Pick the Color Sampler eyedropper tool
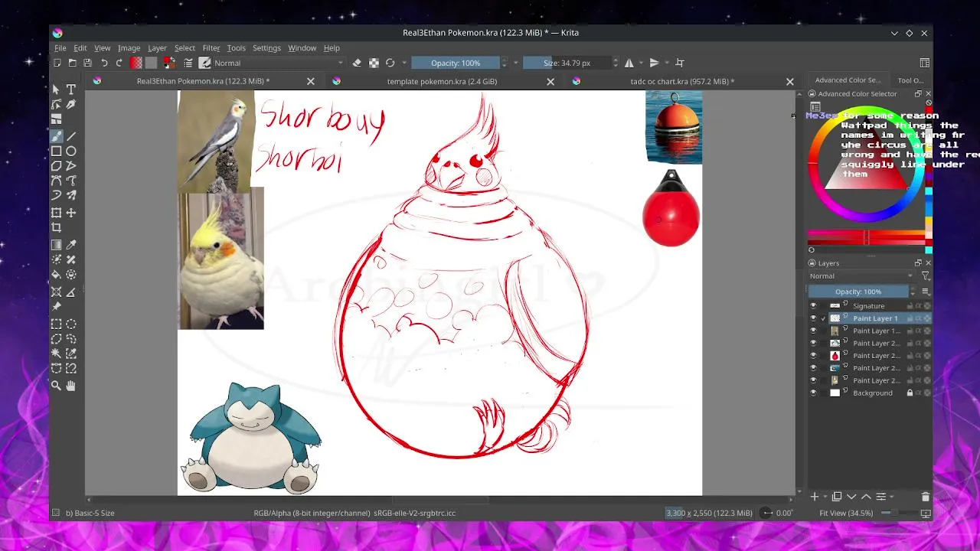Viewport: 980px width, 551px height. (x=71, y=245)
